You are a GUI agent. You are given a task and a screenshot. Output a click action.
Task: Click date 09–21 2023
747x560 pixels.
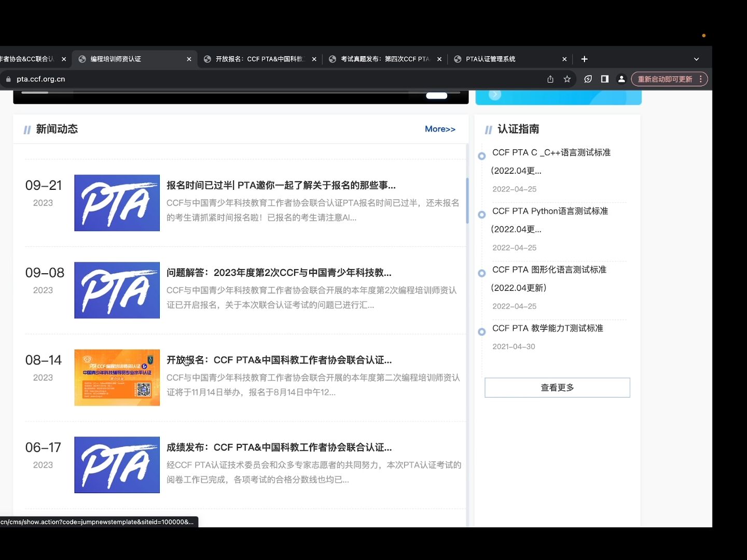(x=44, y=193)
